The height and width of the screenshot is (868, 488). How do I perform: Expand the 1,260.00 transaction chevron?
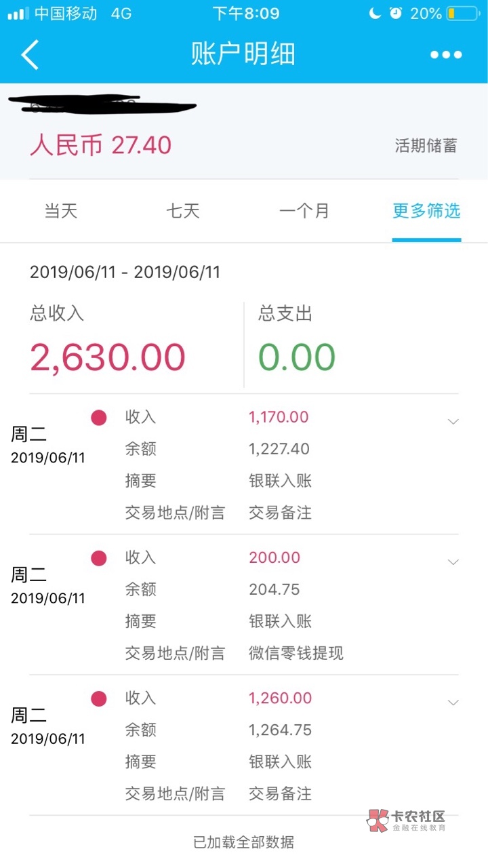tap(453, 702)
